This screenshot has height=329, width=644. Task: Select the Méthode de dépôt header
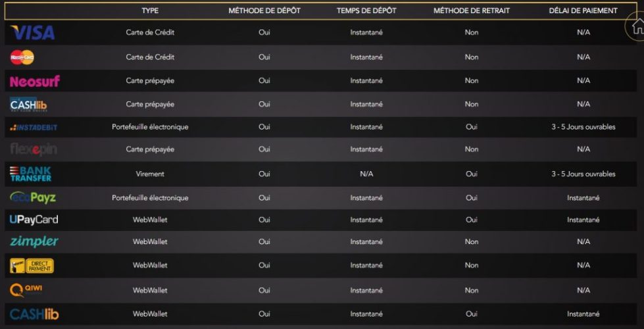tap(264, 11)
